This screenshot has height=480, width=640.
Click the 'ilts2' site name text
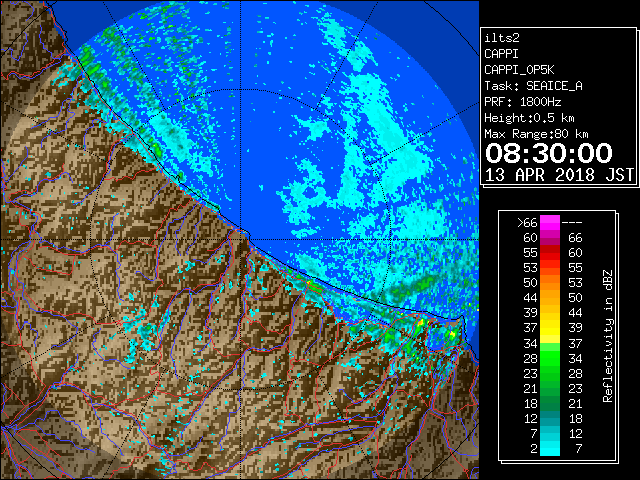pos(502,38)
